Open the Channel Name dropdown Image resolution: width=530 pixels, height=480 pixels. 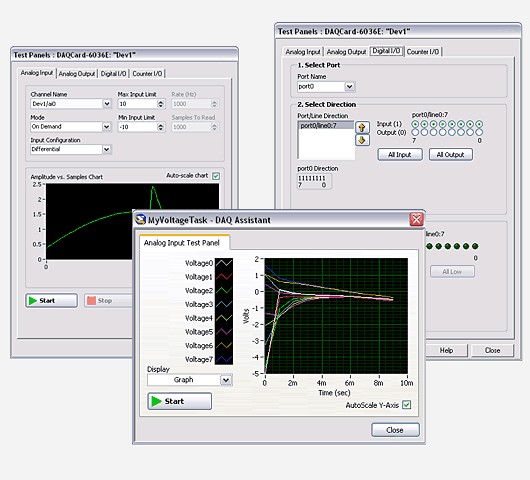coord(107,104)
